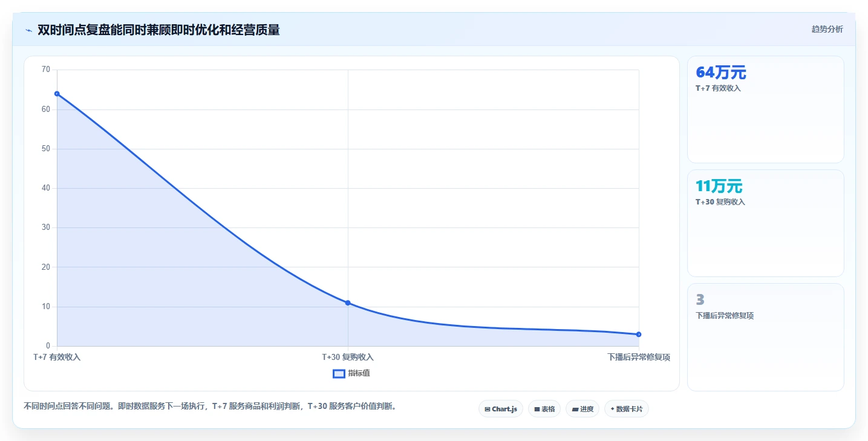Click the T+30 复购收入 label under 11万元
The height and width of the screenshot is (441, 868).
[720, 202]
